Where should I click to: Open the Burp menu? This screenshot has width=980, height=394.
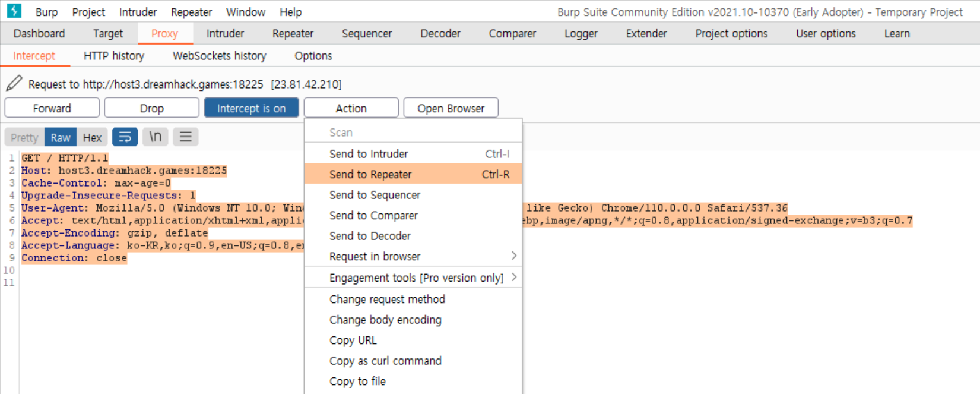46,12
